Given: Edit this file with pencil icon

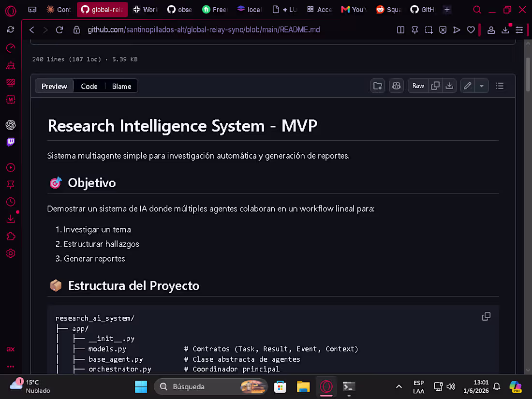Looking at the screenshot, I should (468, 86).
